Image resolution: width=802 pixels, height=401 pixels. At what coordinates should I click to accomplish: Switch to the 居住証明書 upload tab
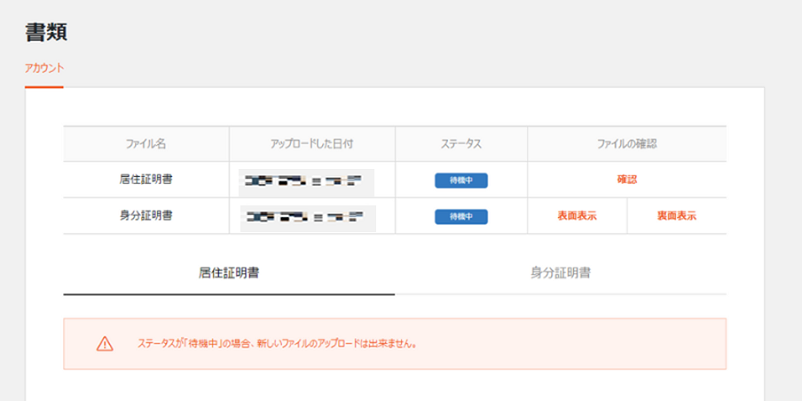tap(229, 274)
